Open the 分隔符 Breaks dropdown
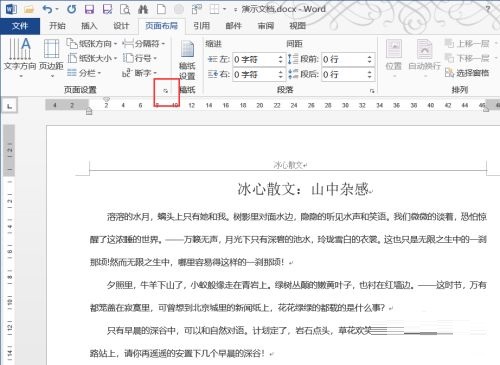The height and width of the screenshot is (365, 500). point(144,44)
